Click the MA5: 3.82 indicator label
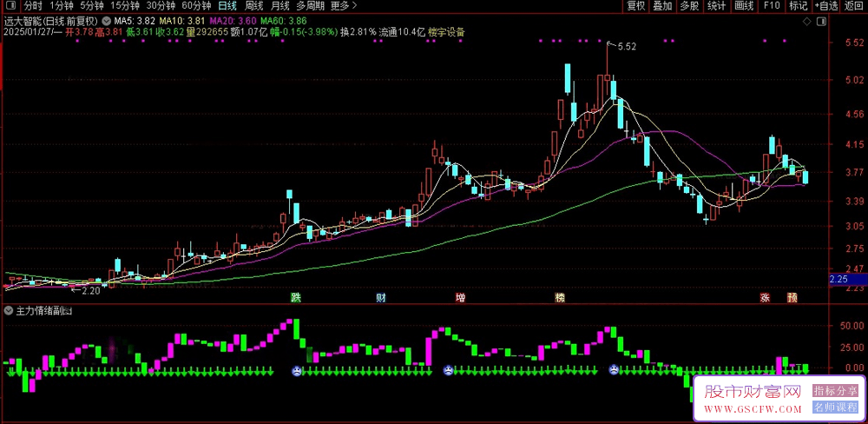Viewport: 868px width, 424px height. pos(135,22)
